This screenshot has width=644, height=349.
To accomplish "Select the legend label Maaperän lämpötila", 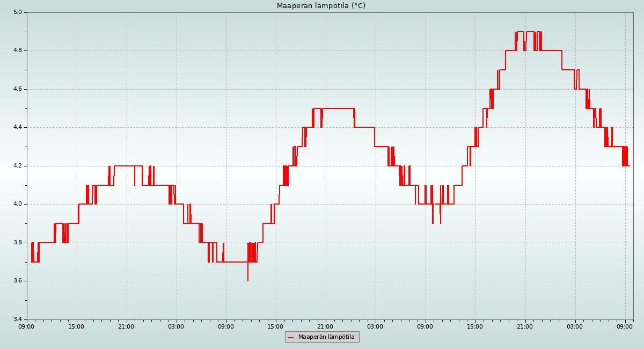I will coord(326,337).
